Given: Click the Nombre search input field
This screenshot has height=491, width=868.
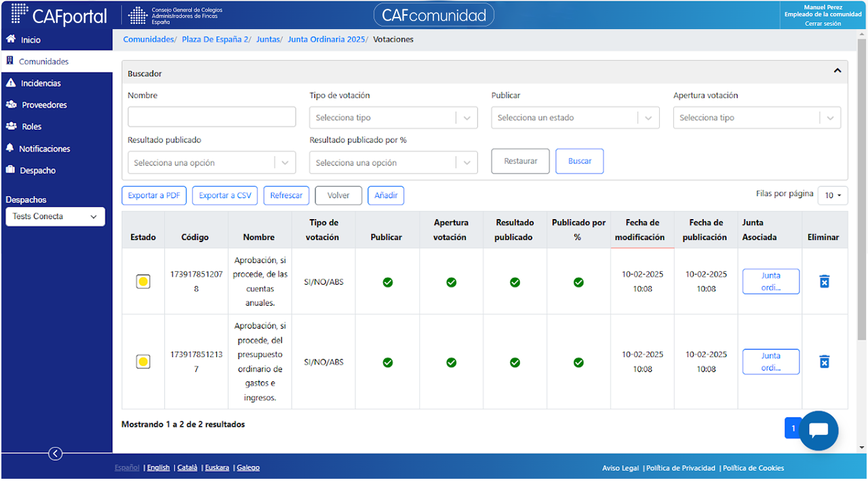Looking at the screenshot, I should coord(212,117).
